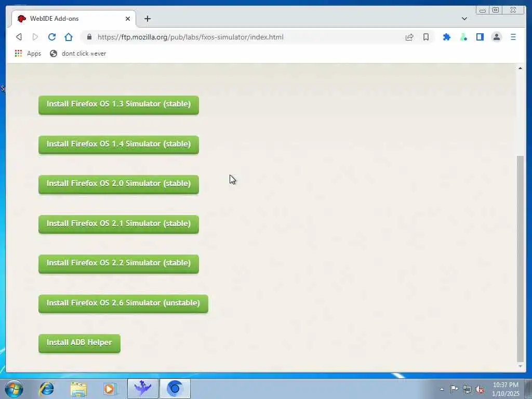Open the taskbar clock and date

pos(506,389)
